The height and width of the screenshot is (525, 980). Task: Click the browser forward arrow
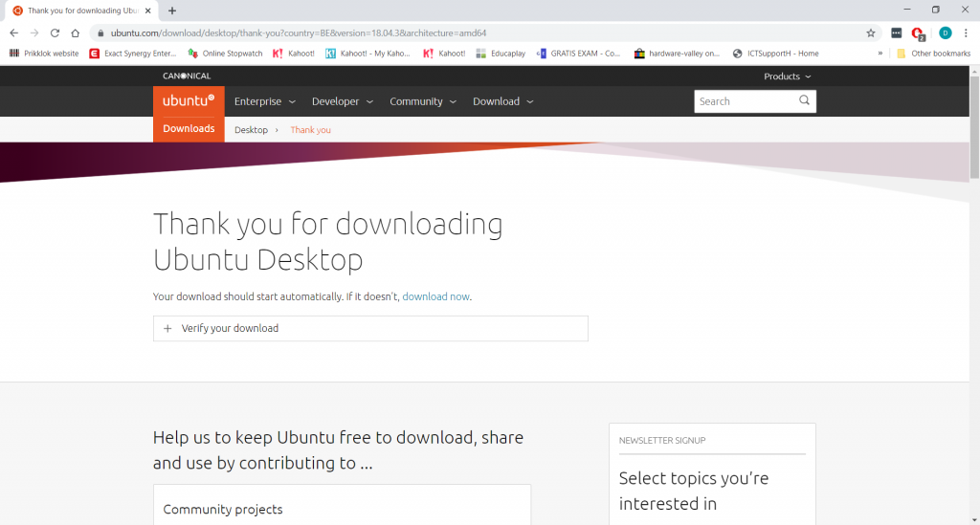34,33
